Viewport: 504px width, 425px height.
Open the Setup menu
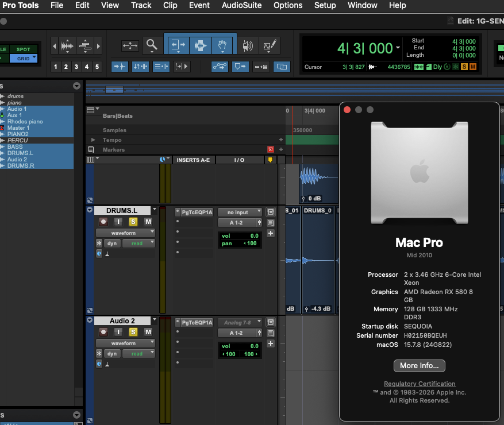(x=325, y=6)
